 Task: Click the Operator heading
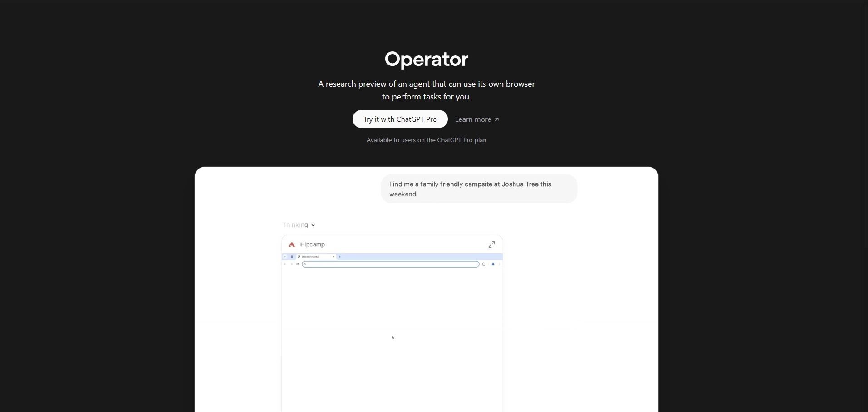coord(427,59)
